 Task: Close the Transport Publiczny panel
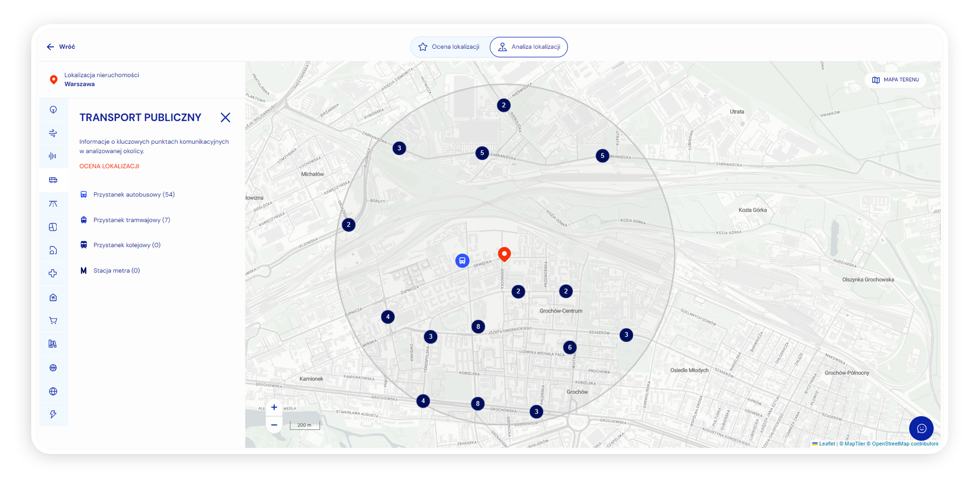tap(225, 118)
